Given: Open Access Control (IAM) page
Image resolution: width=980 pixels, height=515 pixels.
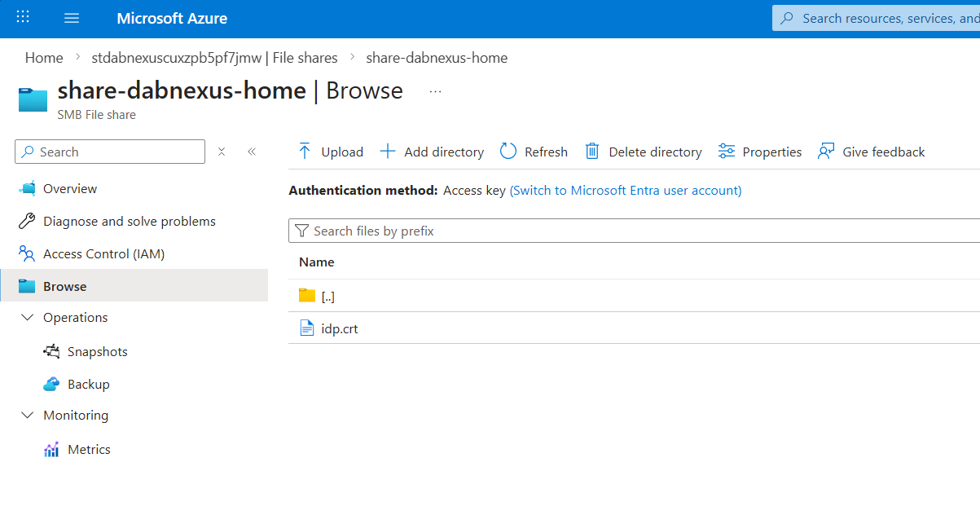Looking at the screenshot, I should tap(103, 254).
